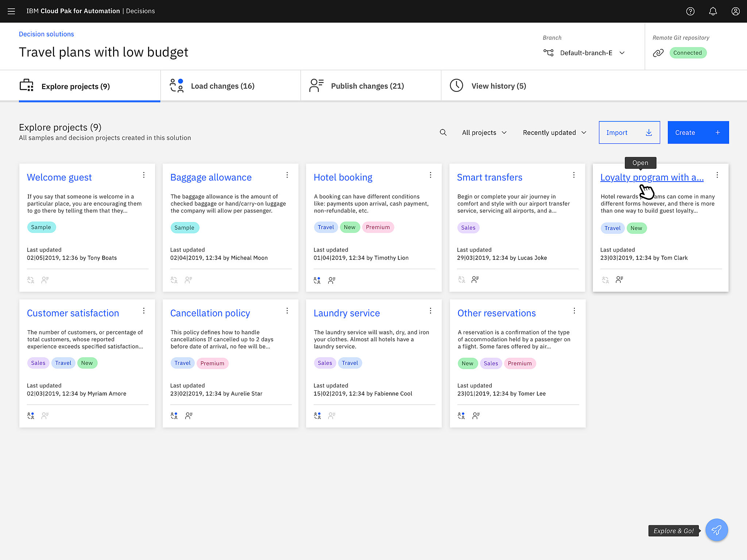This screenshot has height=560, width=747.
Task: Open the Cancellation policy project
Action: 210,313
